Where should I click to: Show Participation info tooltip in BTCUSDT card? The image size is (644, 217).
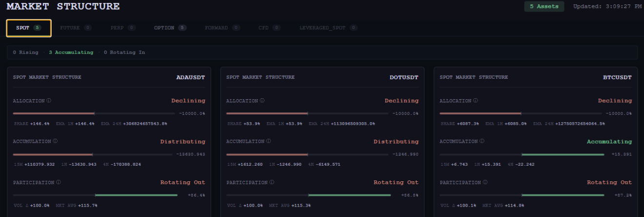[x=484, y=182]
